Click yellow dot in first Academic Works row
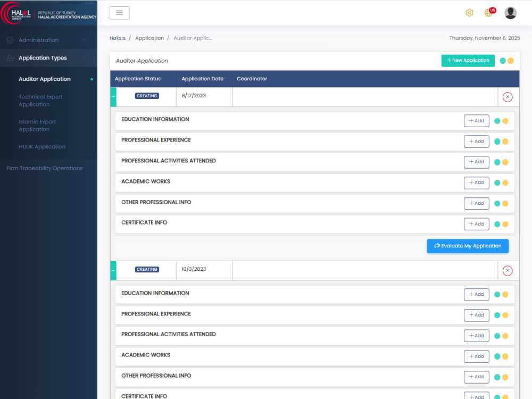The width and height of the screenshot is (532, 399). 505,183
